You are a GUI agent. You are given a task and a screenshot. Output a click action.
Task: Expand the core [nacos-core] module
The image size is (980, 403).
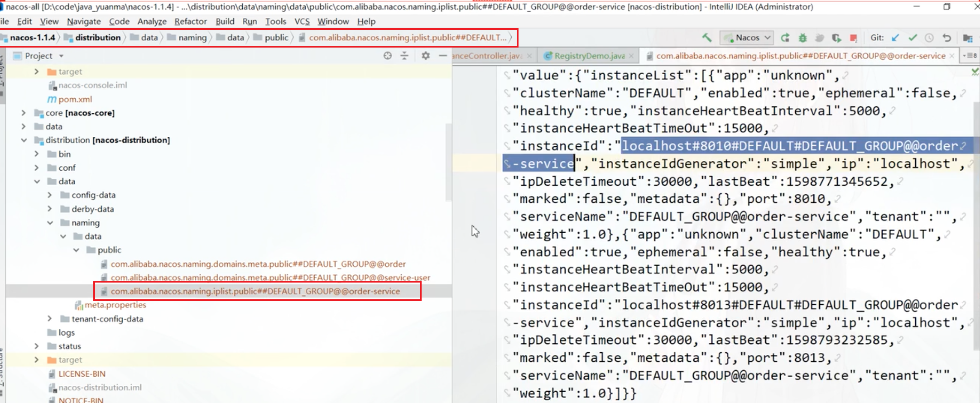[x=24, y=113]
